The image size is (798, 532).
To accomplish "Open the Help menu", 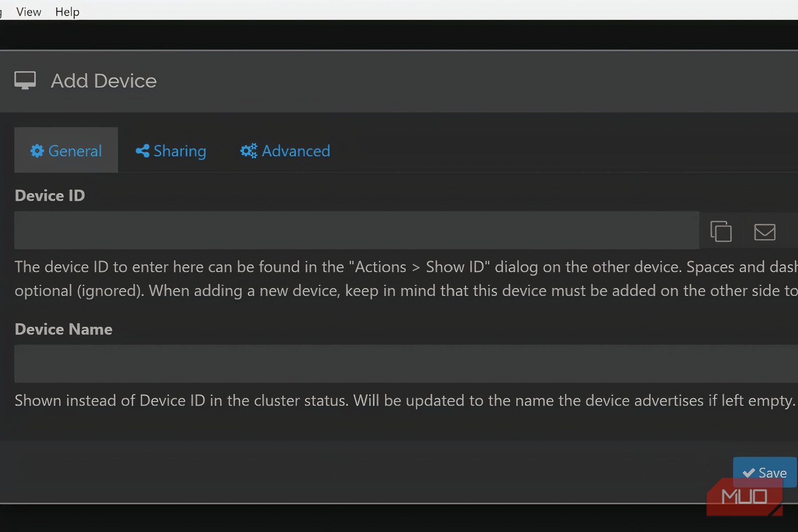I will tap(67, 12).
